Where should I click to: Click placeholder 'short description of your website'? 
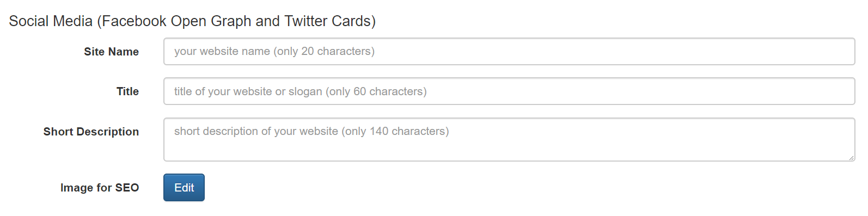(x=256, y=131)
